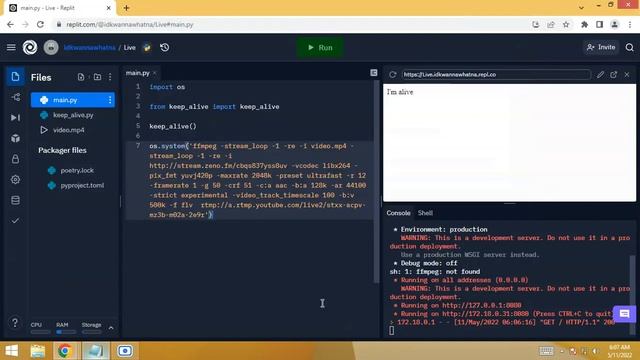Bookmark this page with star icon
The width and height of the screenshot is (640, 360).
click(x=566, y=24)
